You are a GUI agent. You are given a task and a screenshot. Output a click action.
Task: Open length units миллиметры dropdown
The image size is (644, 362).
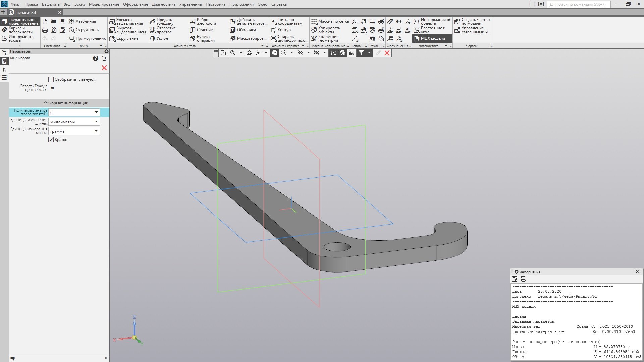coord(96,122)
